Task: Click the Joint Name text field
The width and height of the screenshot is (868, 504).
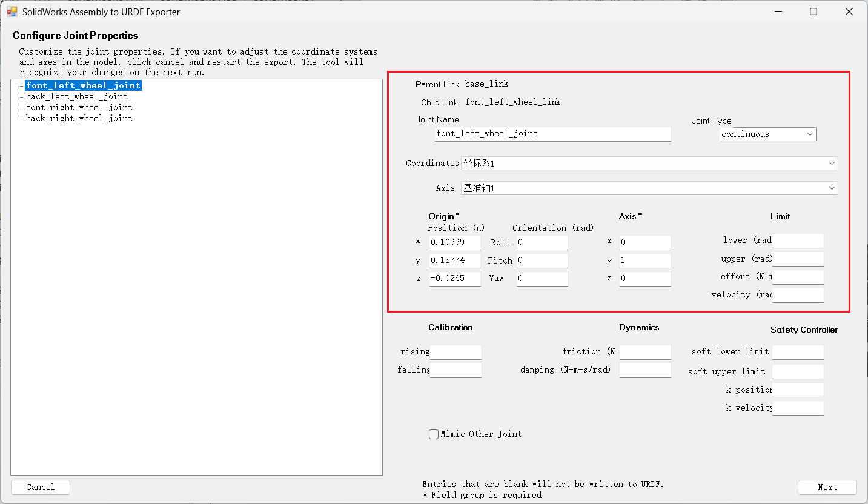Action: (552, 134)
